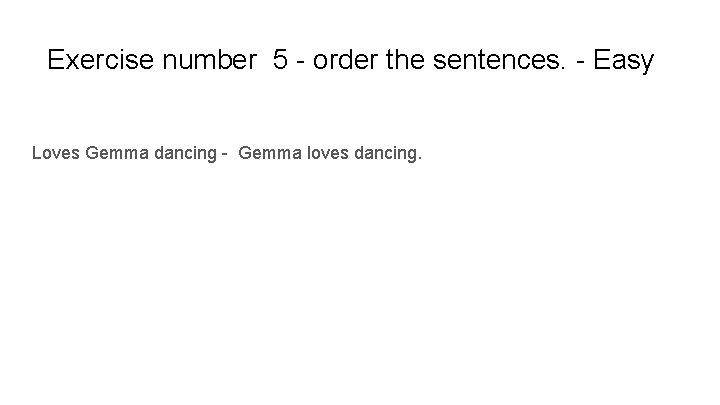Click the capital 'E' of 'Exercise'
Viewport: 720px width, 405px height.
tap(55, 60)
